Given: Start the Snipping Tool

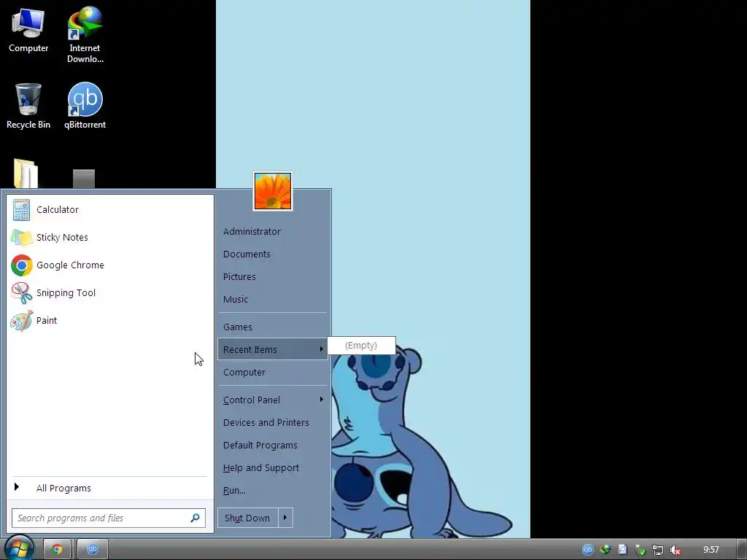Looking at the screenshot, I should 110,292.
